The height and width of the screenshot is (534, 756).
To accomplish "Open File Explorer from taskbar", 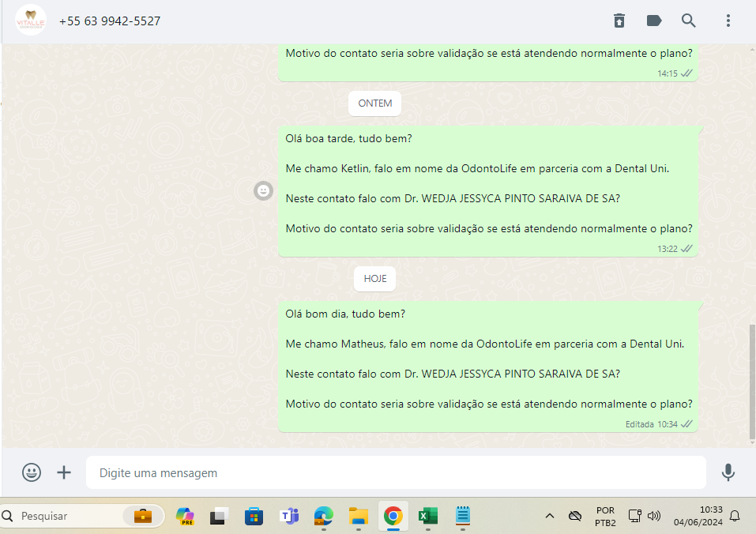I will 358,516.
